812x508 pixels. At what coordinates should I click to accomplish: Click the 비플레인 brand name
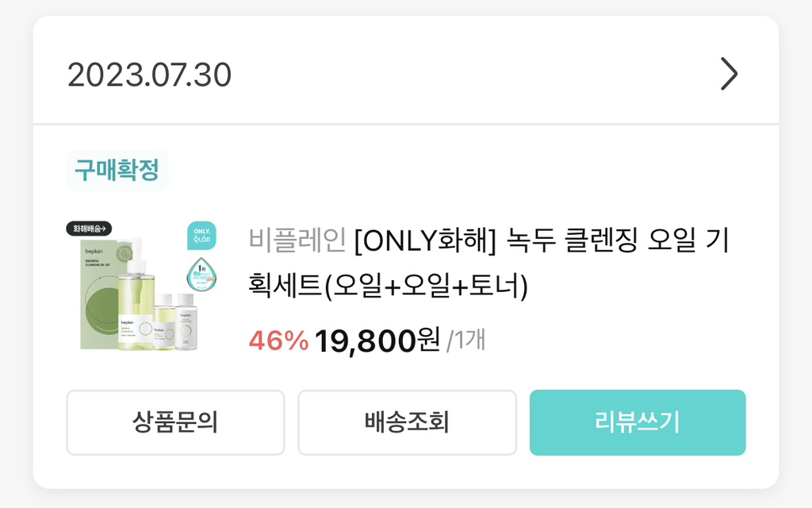point(297,238)
